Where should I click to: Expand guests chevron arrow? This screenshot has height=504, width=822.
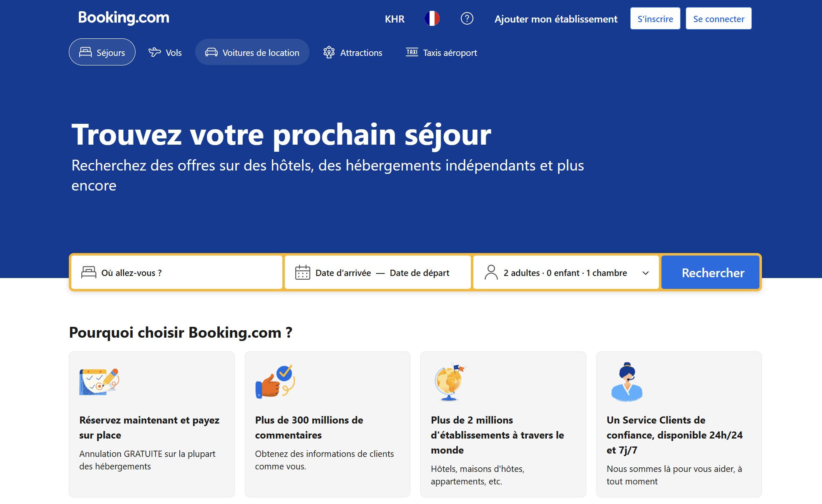[x=646, y=273]
